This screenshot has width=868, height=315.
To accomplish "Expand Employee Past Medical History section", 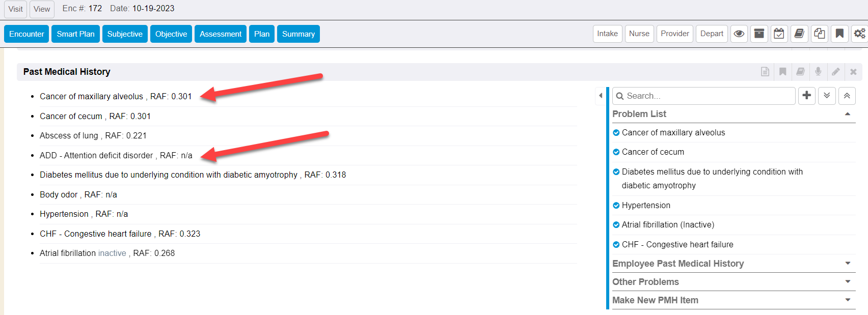I will (x=848, y=264).
